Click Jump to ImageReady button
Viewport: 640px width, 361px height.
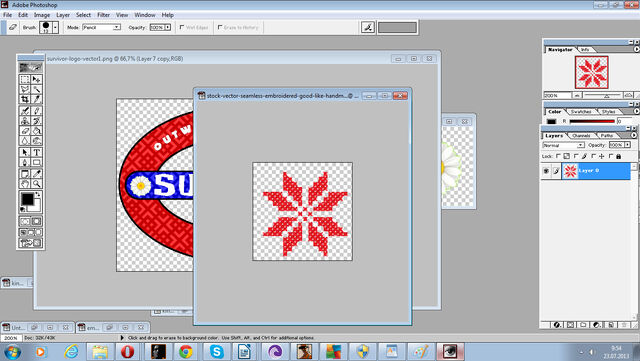31,243
